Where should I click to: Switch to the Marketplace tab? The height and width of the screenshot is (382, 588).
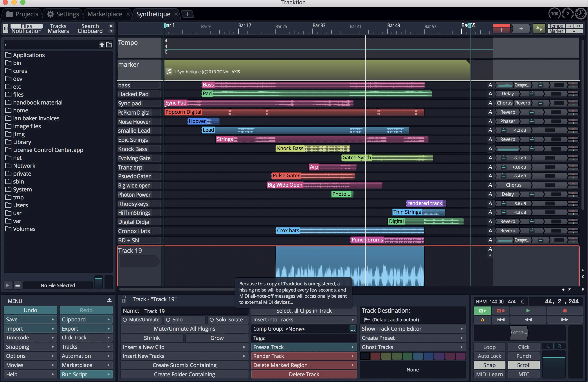pos(105,14)
